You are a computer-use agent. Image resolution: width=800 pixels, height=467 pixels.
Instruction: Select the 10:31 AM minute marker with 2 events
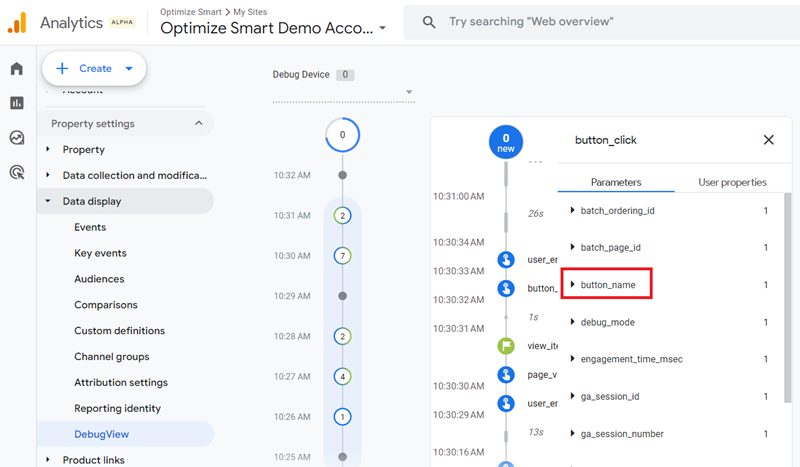pos(342,215)
